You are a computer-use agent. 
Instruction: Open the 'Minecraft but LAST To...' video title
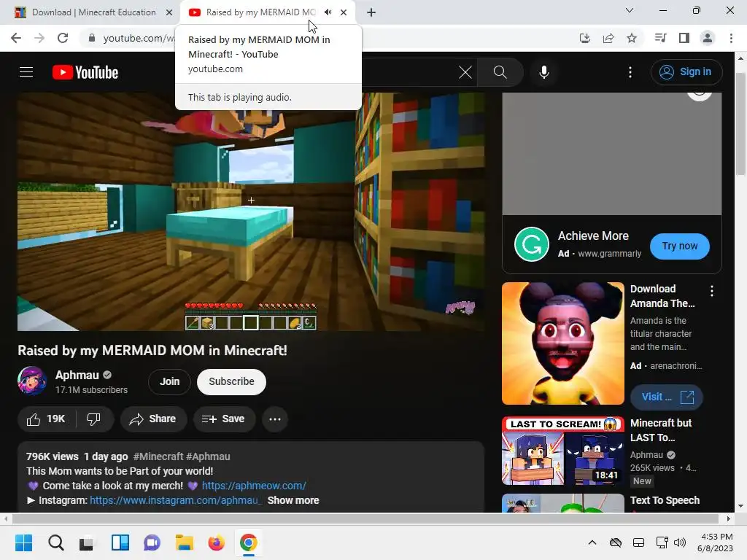pos(661,430)
